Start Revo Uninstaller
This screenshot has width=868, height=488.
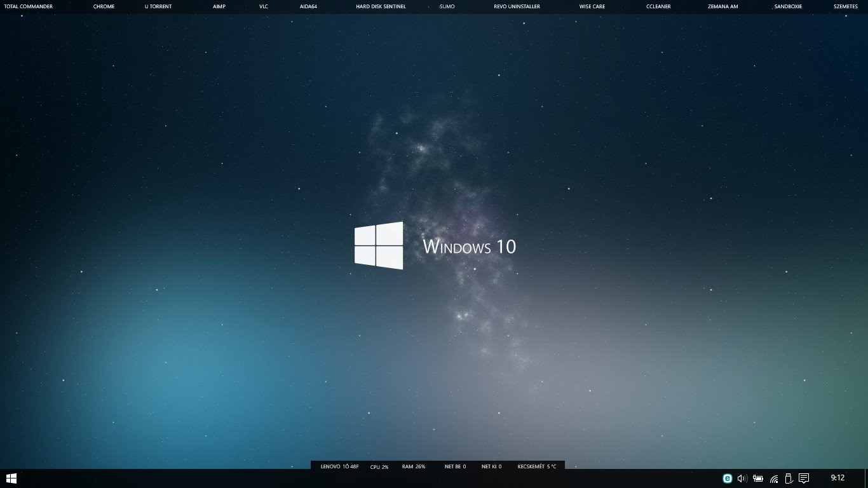(x=517, y=6)
